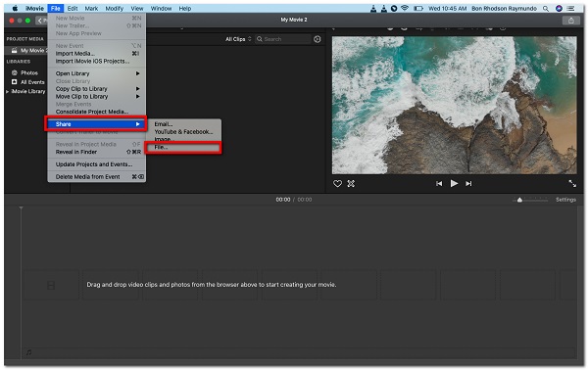Open the Window menu
Image resolution: width=588 pixels, height=370 pixels.
(x=161, y=8)
